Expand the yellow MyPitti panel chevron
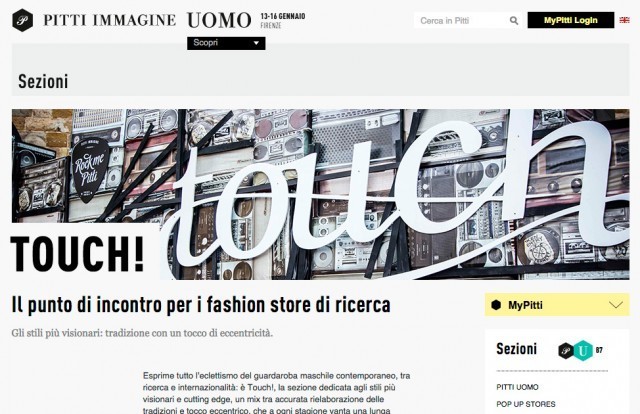 [616, 305]
